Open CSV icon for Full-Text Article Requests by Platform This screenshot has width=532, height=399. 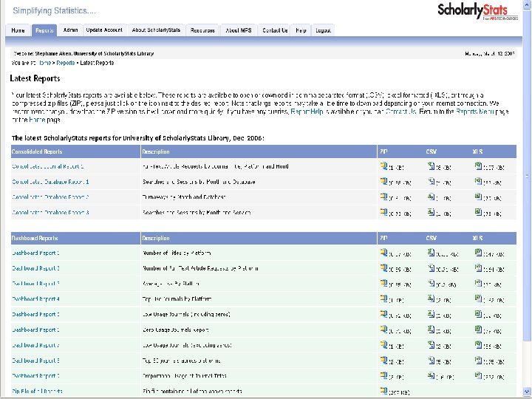[431, 267]
